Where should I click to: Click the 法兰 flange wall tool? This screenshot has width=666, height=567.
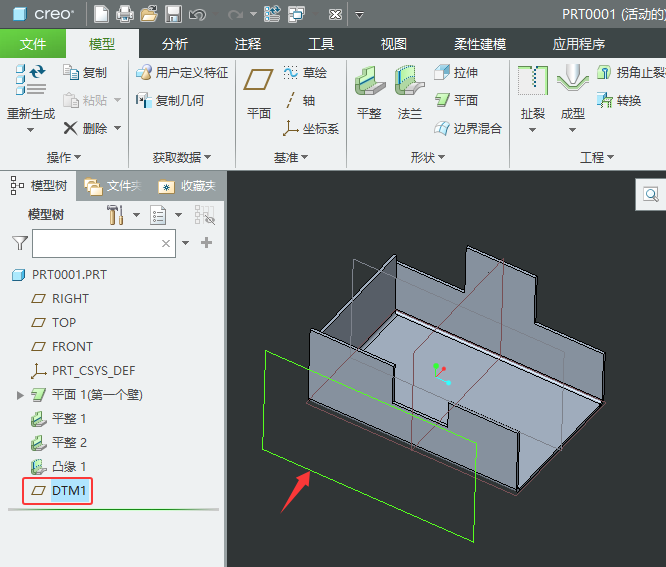click(x=409, y=91)
